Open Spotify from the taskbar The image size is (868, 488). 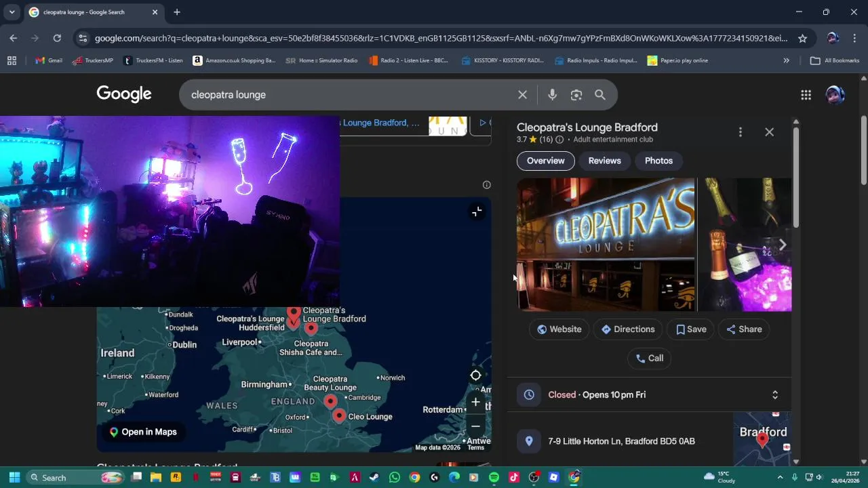point(494,477)
